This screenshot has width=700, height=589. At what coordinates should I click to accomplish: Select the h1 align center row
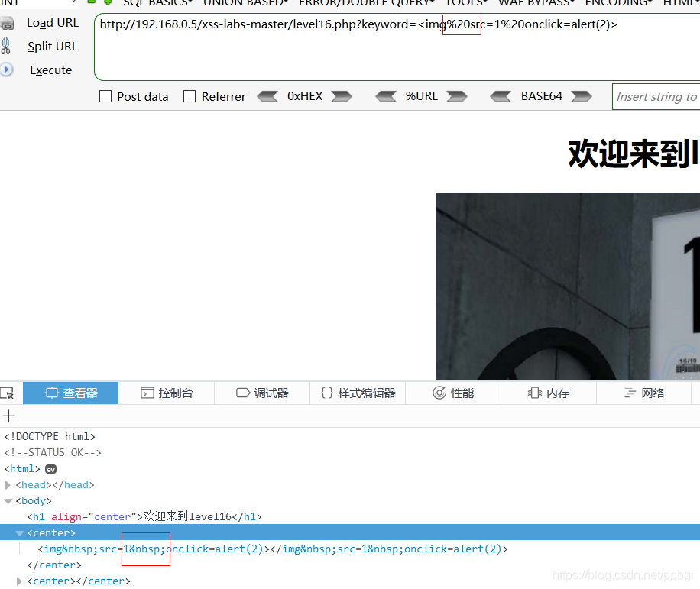click(144, 517)
